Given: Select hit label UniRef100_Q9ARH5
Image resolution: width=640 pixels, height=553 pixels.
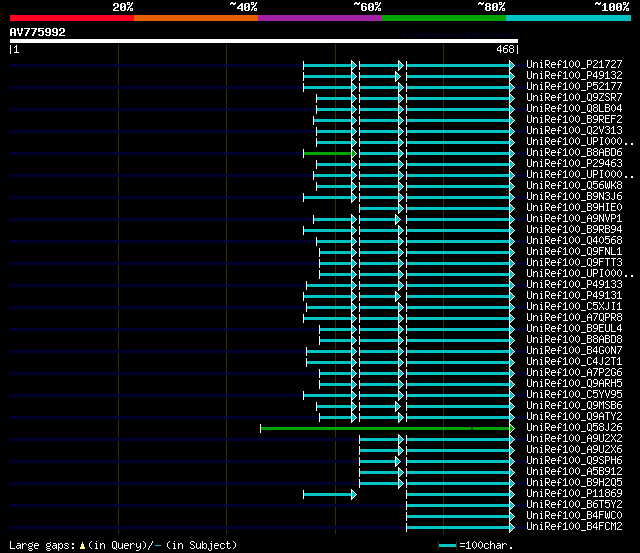Looking at the screenshot, I should (x=574, y=384).
